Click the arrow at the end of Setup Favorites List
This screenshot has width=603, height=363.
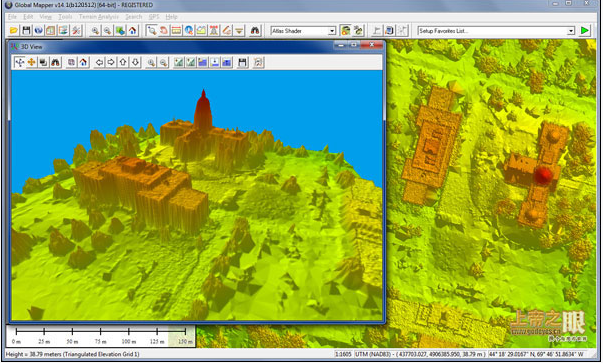pyautogui.click(x=571, y=31)
